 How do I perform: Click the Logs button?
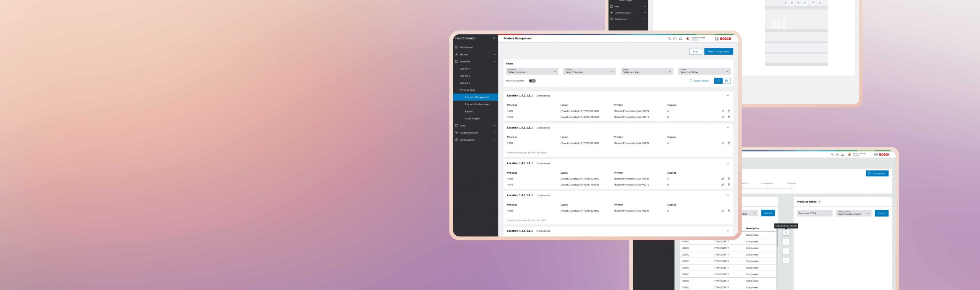pos(696,51)
